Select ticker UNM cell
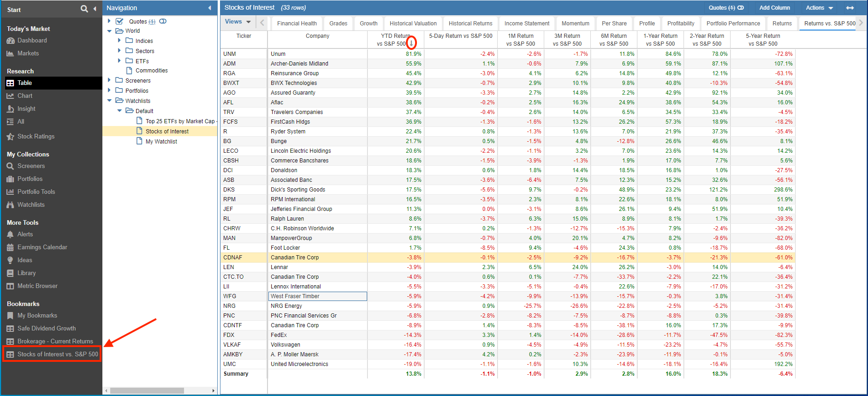 pyautogui.click(x=244, y=54)
